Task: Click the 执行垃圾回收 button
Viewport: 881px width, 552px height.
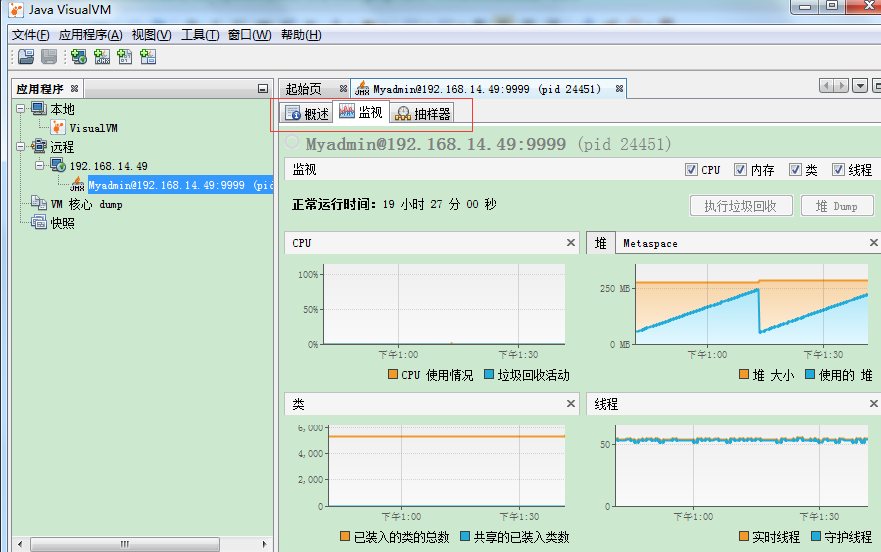Action: (741, 206)
